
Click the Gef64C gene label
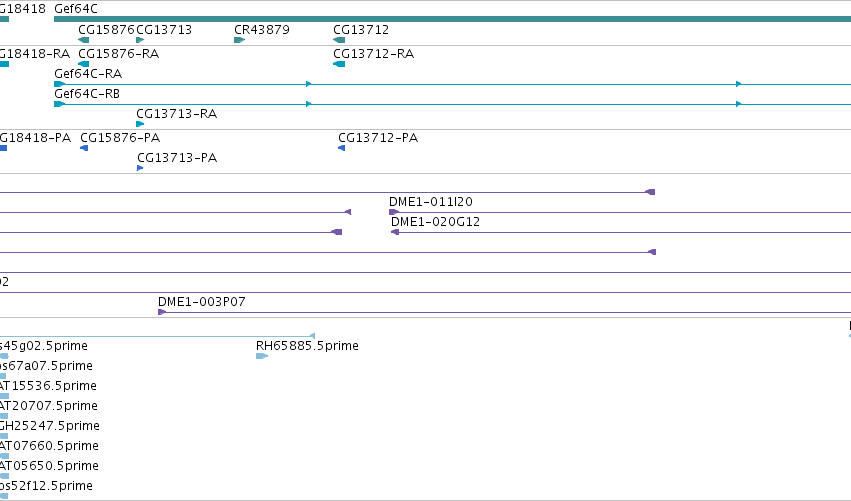coord(76,9)
